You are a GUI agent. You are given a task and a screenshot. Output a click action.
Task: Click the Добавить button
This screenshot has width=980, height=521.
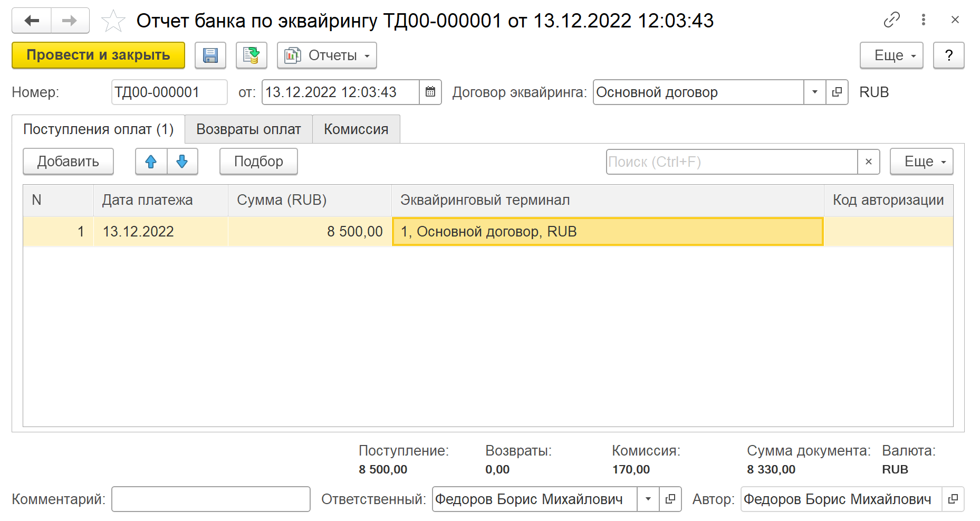click(x=68, y=162)
